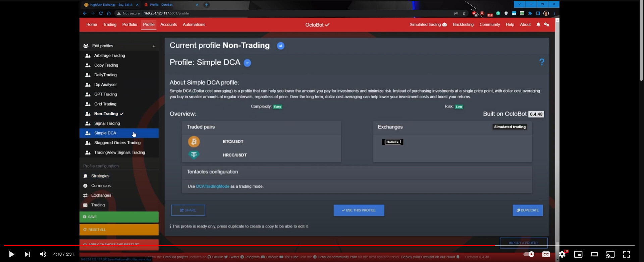The image size is (644, 262).
Task: Expand the Strategies configuration section
Action: tap(100, 176)
